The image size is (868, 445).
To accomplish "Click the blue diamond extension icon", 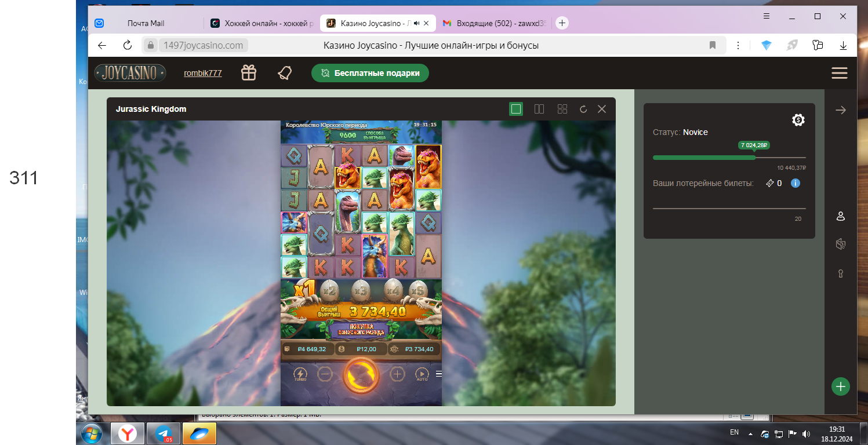I will click(x=767, y=45).
